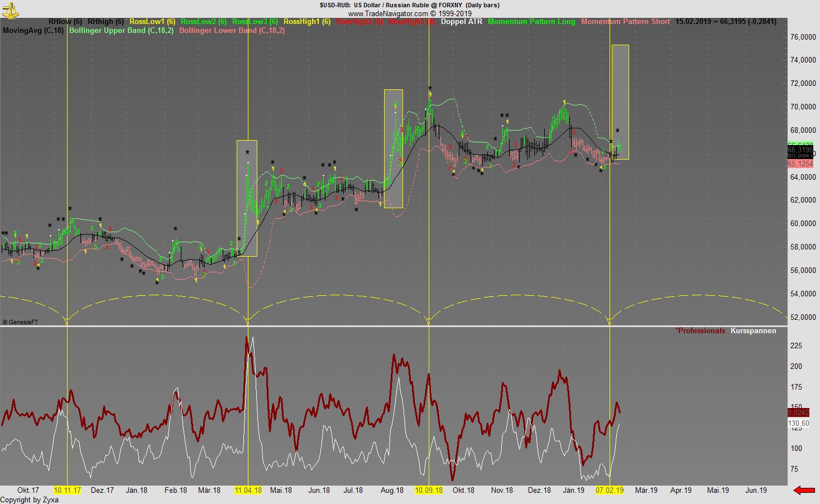Click the 74,0000 price axis label
Viewport: 820px width, 504px height.
[x=803, y=60]
